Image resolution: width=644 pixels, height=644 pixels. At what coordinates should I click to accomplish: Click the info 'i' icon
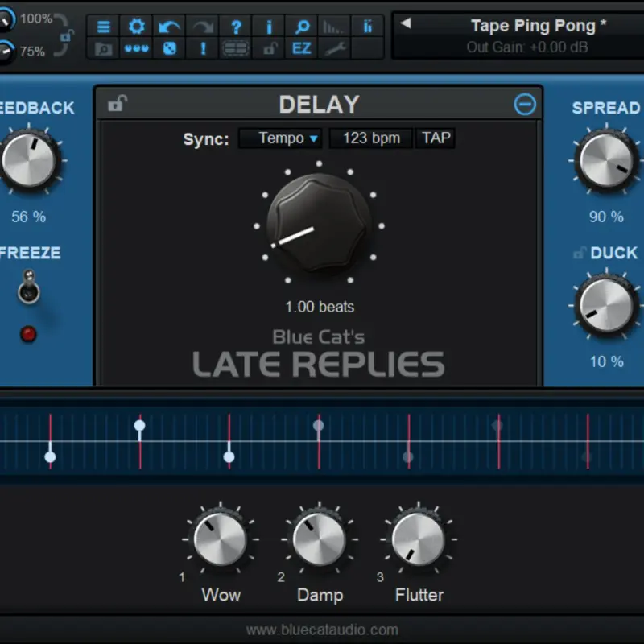coord(269,27)
